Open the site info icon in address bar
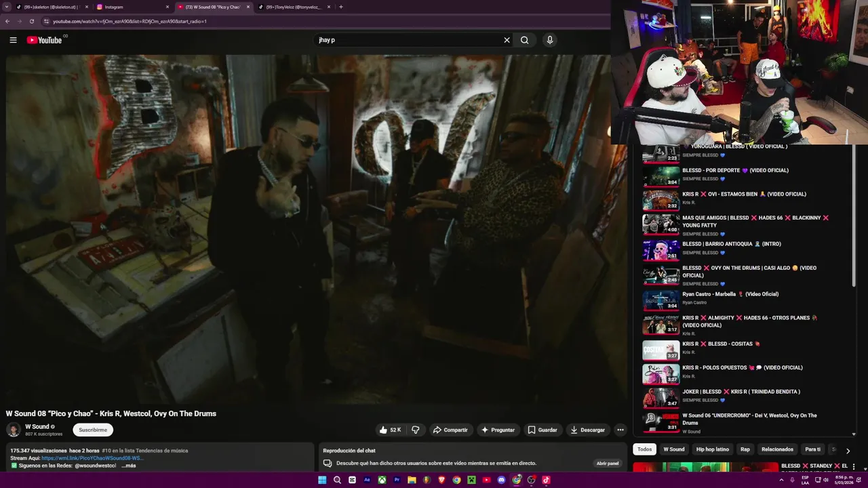Image resolution: width=868 pixels, height=488 pixels. point(46,21)
